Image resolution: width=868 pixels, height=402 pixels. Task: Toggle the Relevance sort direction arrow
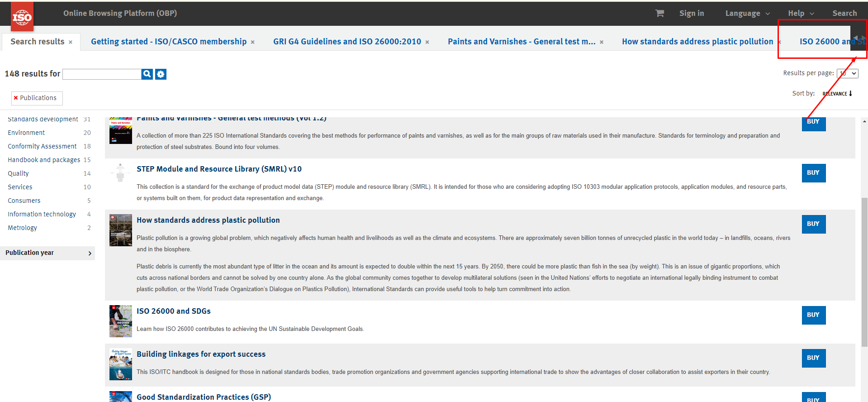click(850, 93)
